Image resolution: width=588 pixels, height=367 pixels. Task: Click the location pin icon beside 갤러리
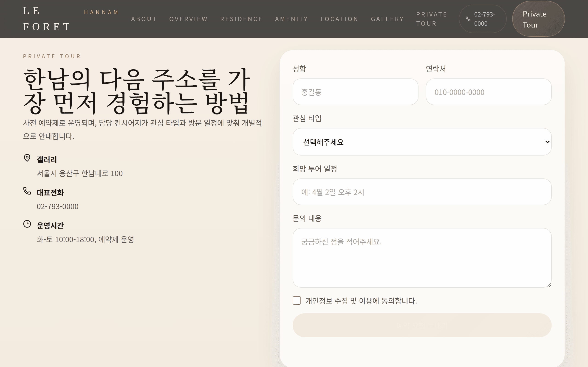coord(27,158)
